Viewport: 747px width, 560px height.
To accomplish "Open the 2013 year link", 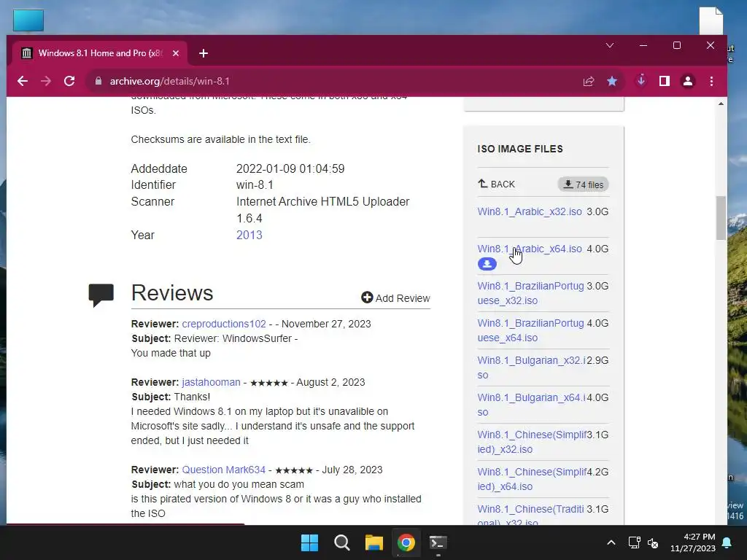I will [249, 235].
